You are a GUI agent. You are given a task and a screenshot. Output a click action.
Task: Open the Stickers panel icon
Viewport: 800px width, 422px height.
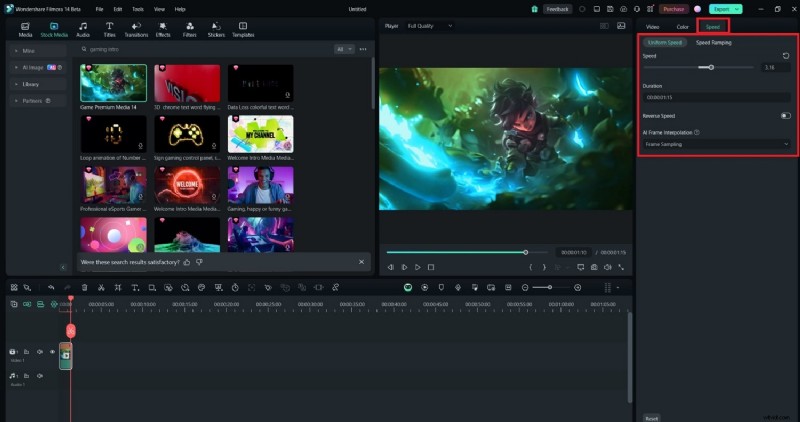coord(216,28)
